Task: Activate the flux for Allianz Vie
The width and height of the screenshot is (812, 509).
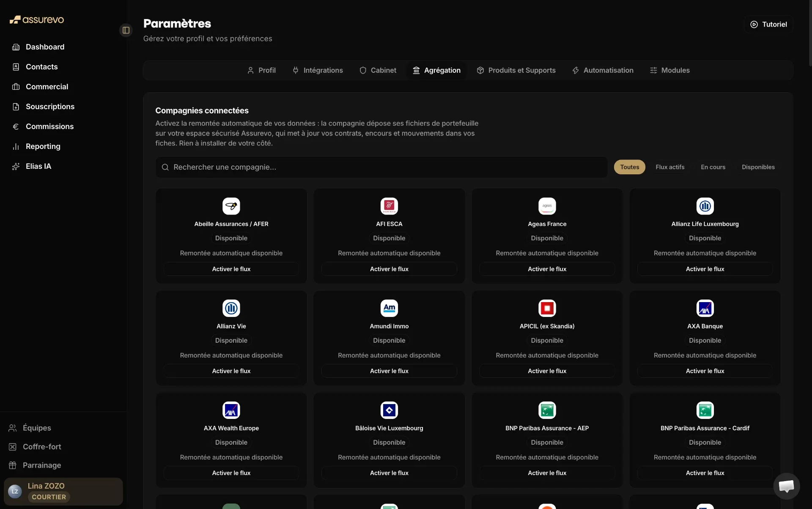Action: (x=231, y=371)
